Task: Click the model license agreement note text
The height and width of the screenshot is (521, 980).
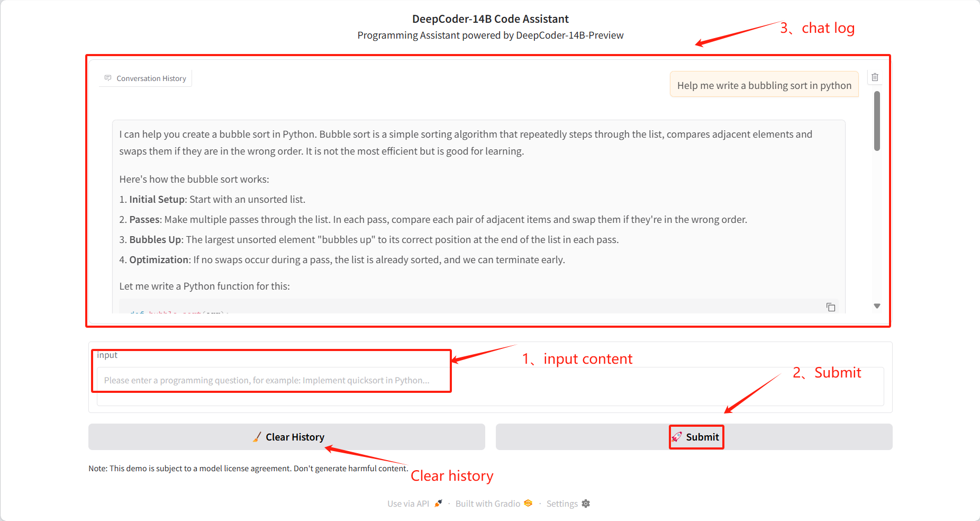Action: pyautogui.click(x=248, y=469)
